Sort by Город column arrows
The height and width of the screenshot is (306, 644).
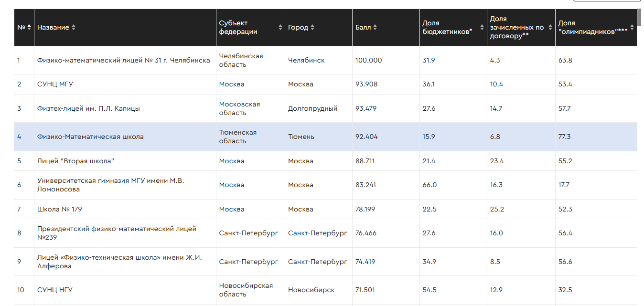tap(312, 27)
